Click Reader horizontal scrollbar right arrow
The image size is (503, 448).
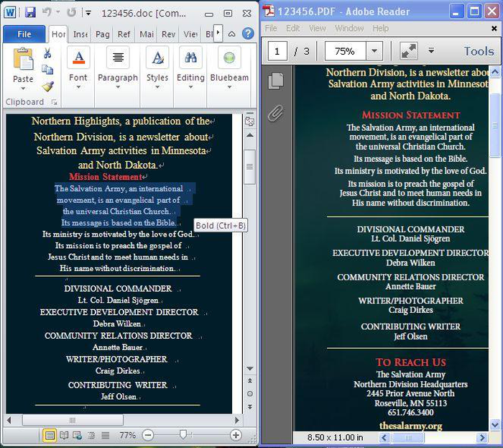[481, 437]
